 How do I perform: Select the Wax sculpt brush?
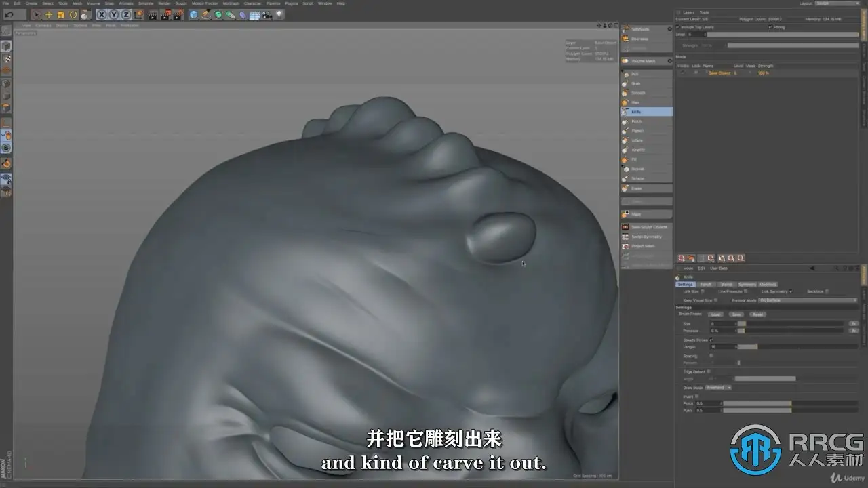pos(646,102)
